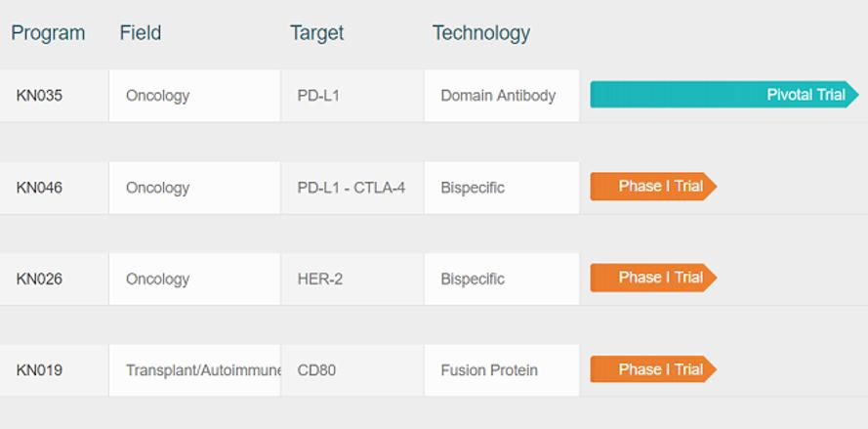Click the Field column header
This screenshot has height=429, width=868.
click(x=141, y=32)
